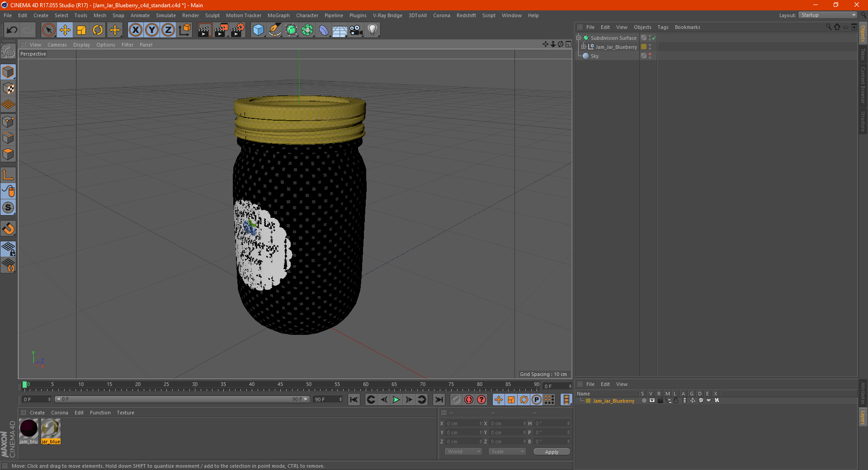
Task: Open the Content Browser side tab
Action: 863,85
